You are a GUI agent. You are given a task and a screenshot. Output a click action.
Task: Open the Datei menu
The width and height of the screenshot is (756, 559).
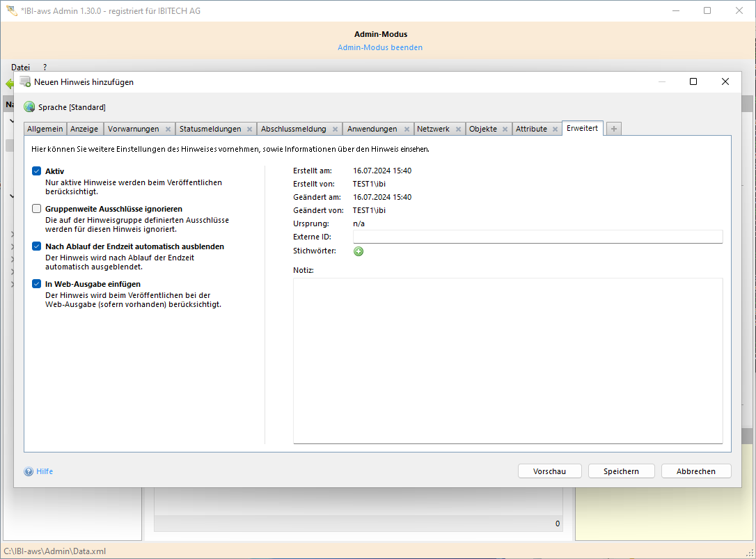(20, 68)
